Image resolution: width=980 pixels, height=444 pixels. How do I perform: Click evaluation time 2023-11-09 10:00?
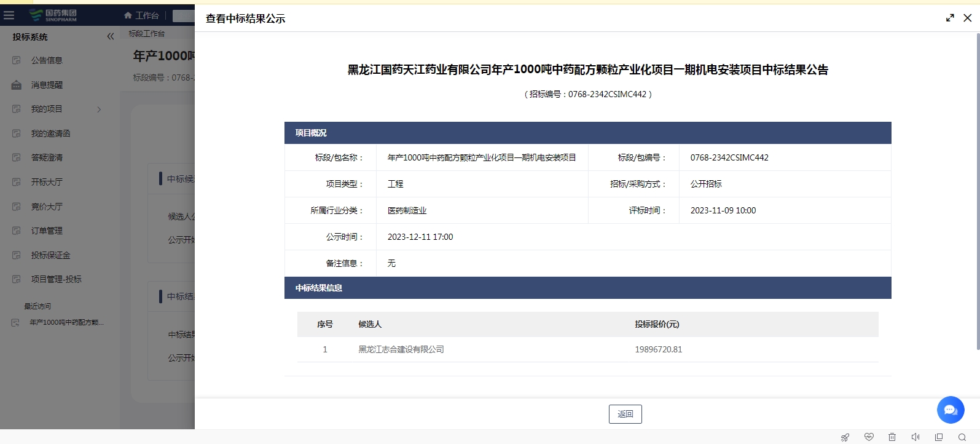click(x=723, y=210)
